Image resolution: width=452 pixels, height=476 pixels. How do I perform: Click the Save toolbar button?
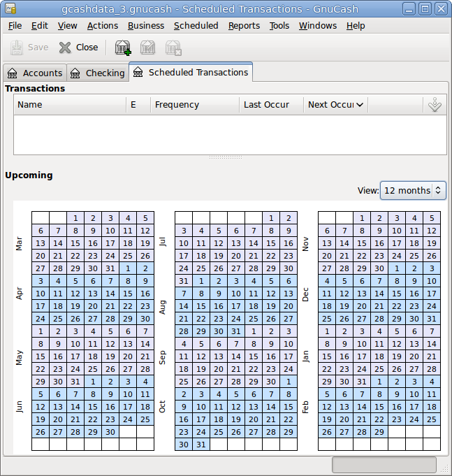coord(29,48)
